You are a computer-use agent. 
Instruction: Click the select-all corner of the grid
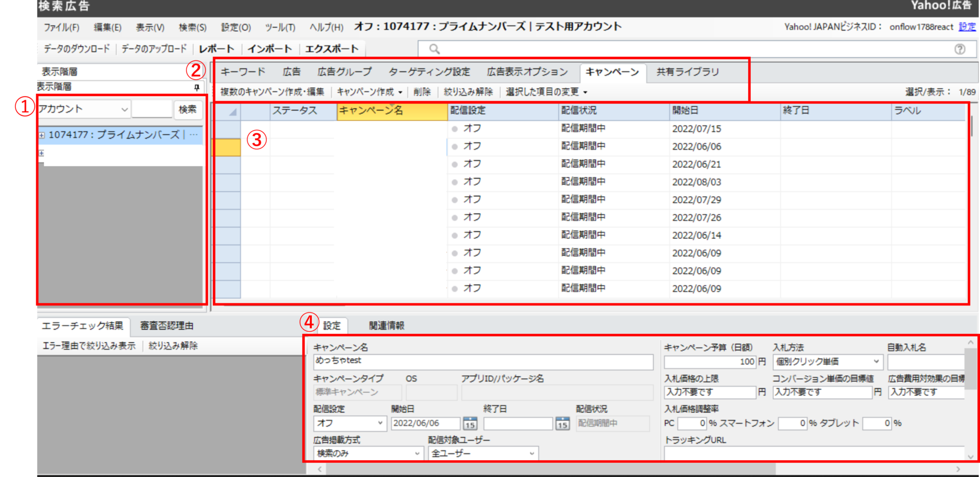228,111
